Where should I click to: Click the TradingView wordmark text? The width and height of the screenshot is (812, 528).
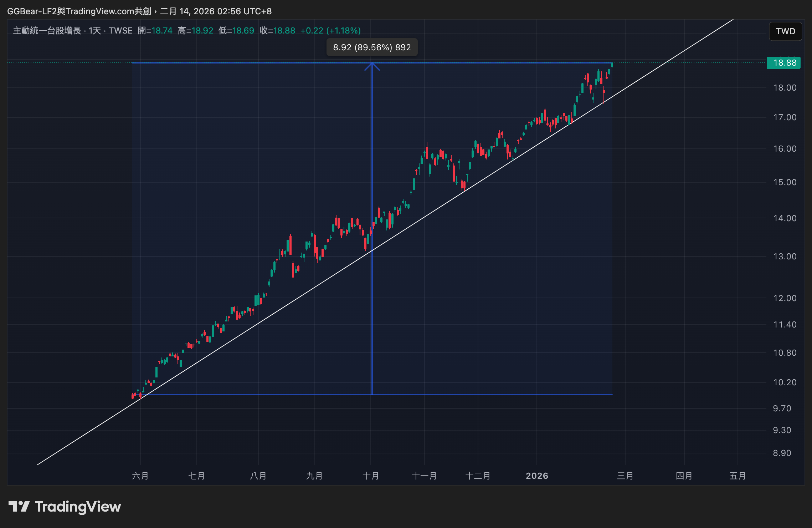point(78,507)
